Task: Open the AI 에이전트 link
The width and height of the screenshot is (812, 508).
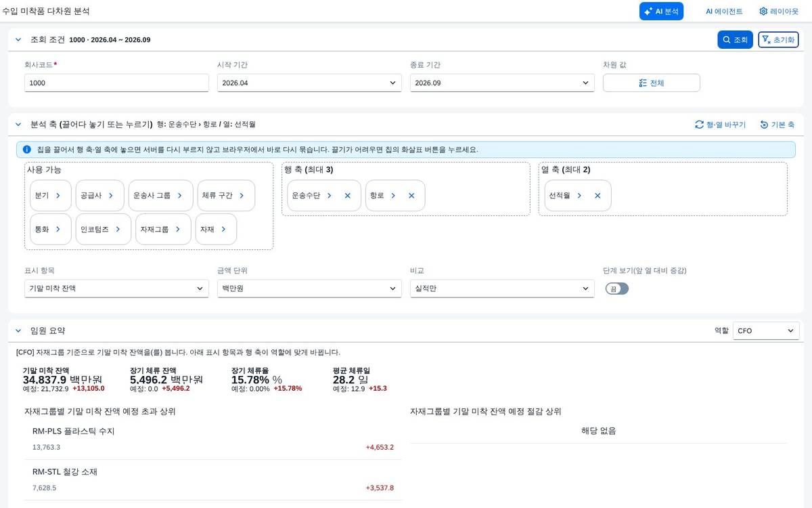Action: pyautogui.click(x=724, y=12)
